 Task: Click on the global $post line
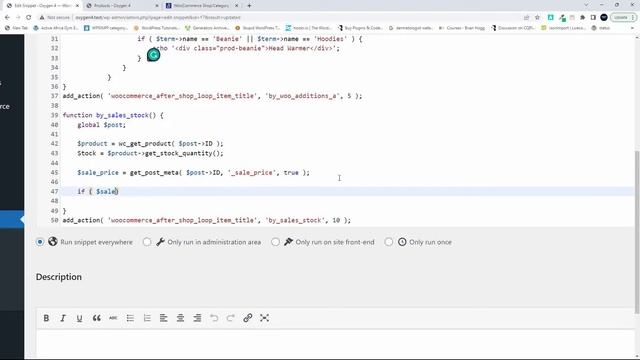point(102,125)
